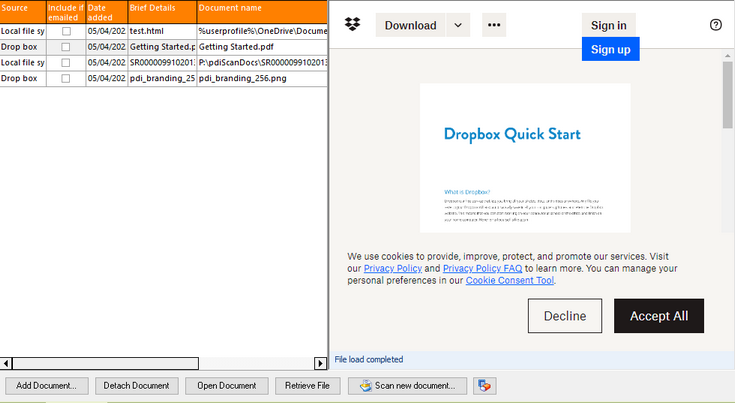Expand the Download dropdown arrow

458,25
